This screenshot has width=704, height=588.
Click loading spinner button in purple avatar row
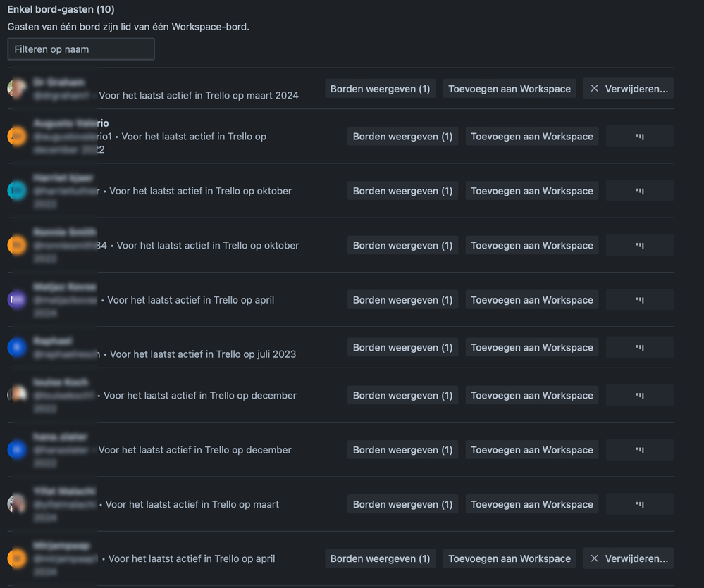click(639, 299)
